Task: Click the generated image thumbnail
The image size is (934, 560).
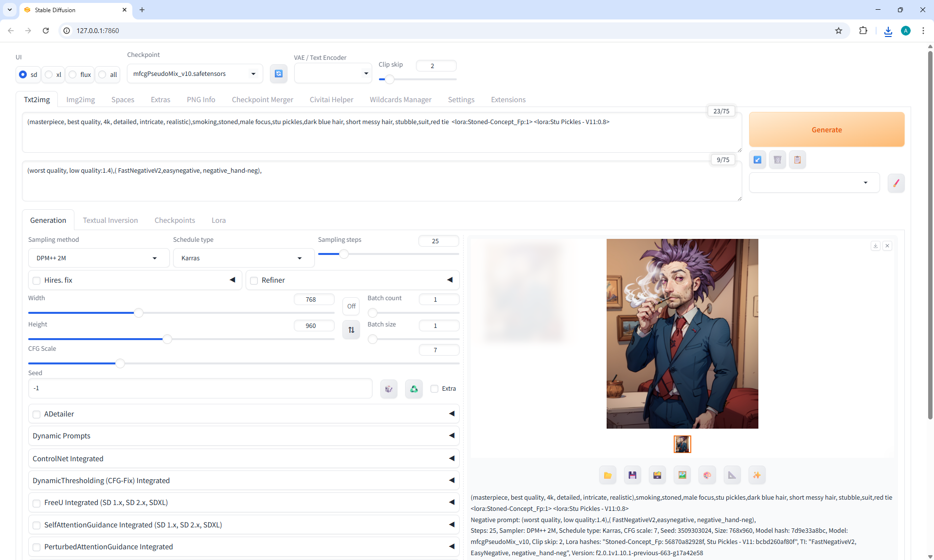Action: point(682,444)
